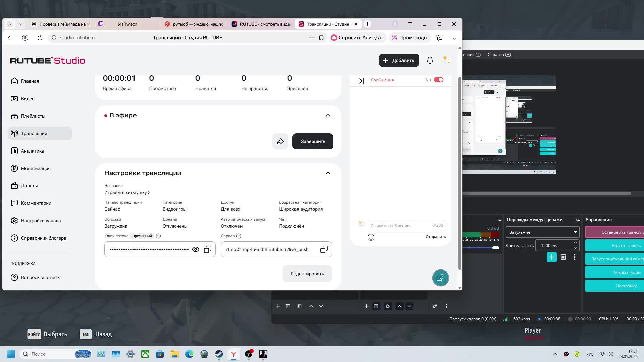Image resolution: width=644 pixels, height=362 pixels.
Task: Add a transition in OBS with plus button
Action: pyautogui.click(x=552, y=257)
